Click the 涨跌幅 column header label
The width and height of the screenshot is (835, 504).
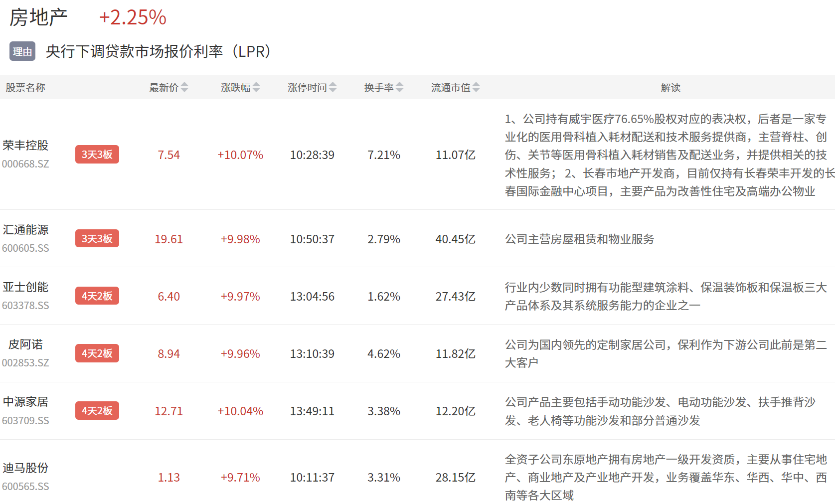tap(236, 88)
